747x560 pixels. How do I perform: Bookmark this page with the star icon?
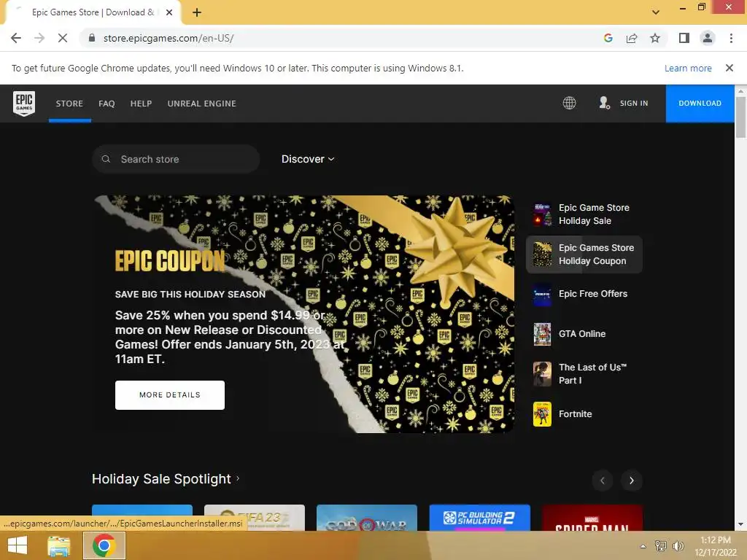click(x=655, y=38)
